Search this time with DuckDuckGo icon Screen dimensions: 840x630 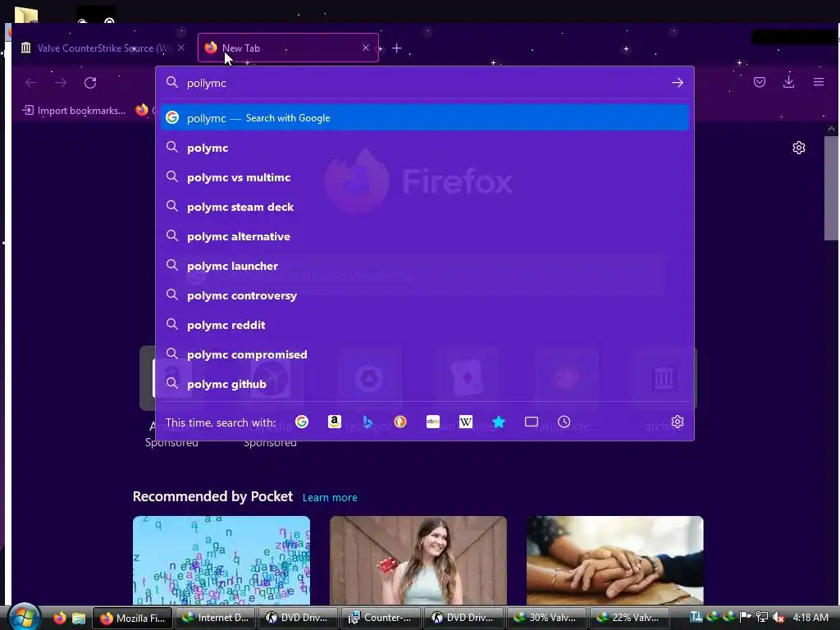pyautogui.click(x=400, y=422)
